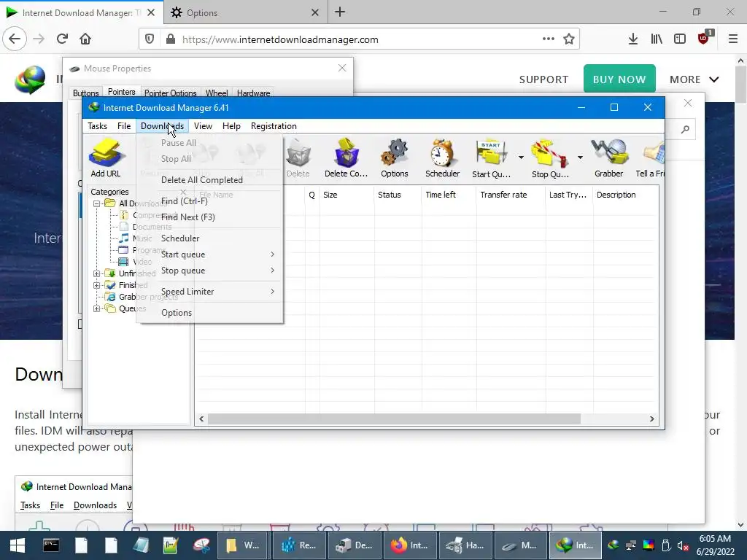Open the View menu in IDM

(x=203, y=125)
